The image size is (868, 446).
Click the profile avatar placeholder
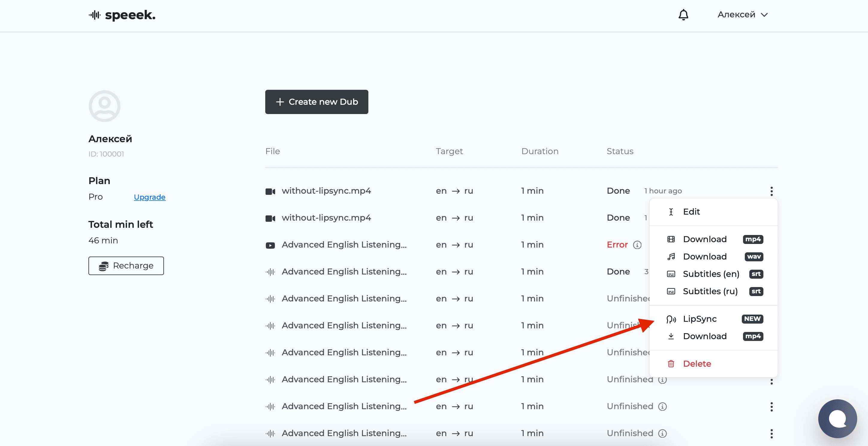click(x=105, y=106)
